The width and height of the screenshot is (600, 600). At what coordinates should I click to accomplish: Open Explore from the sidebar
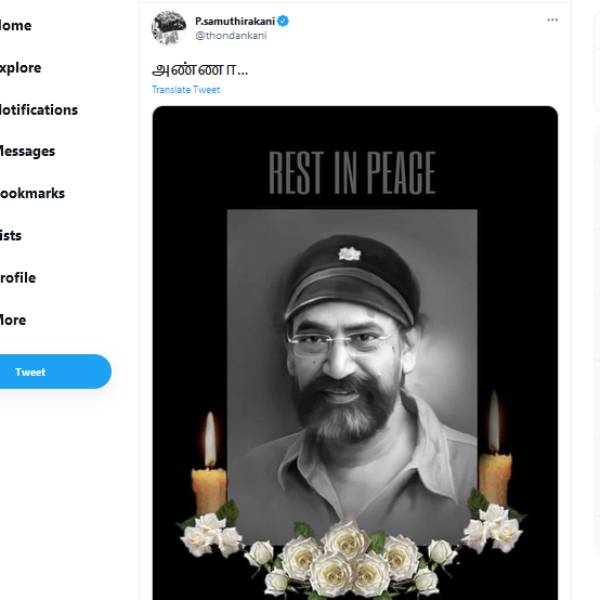pyautogui.click(x=20, y=68)
